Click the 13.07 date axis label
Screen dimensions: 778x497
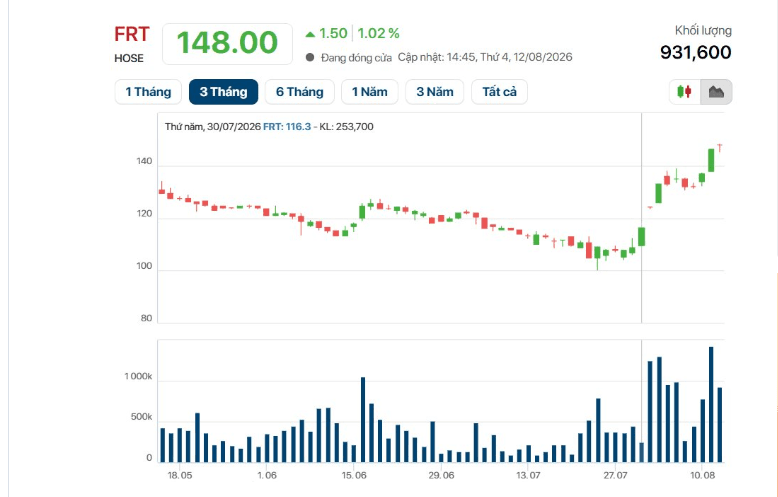[x=528, y=475]
